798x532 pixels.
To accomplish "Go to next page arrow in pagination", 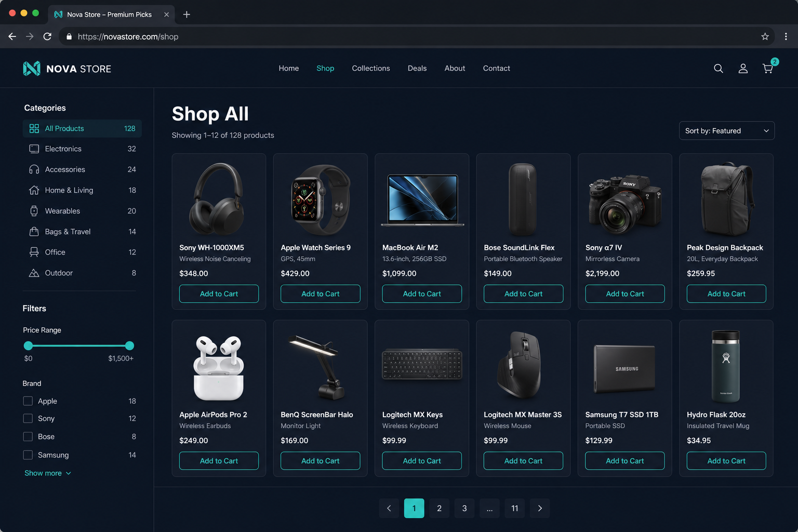I will (x=540, y=508).
